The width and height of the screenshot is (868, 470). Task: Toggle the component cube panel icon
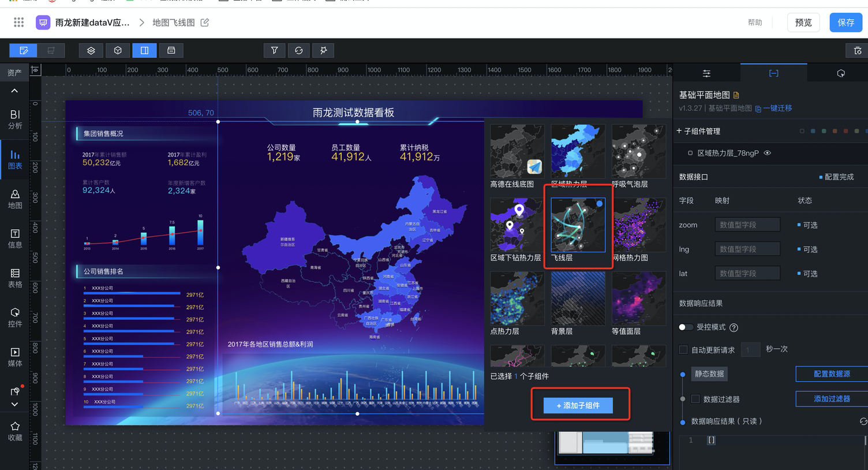coord(118,50)
